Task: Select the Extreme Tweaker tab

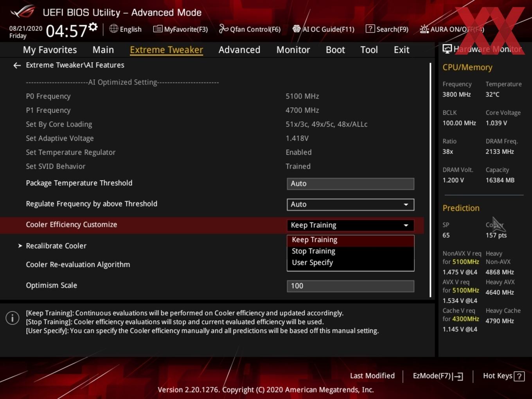Action: coord(166,50)
